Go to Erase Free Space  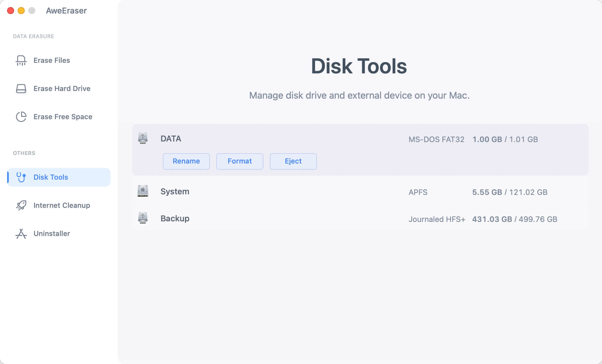(x=59, y=117)
